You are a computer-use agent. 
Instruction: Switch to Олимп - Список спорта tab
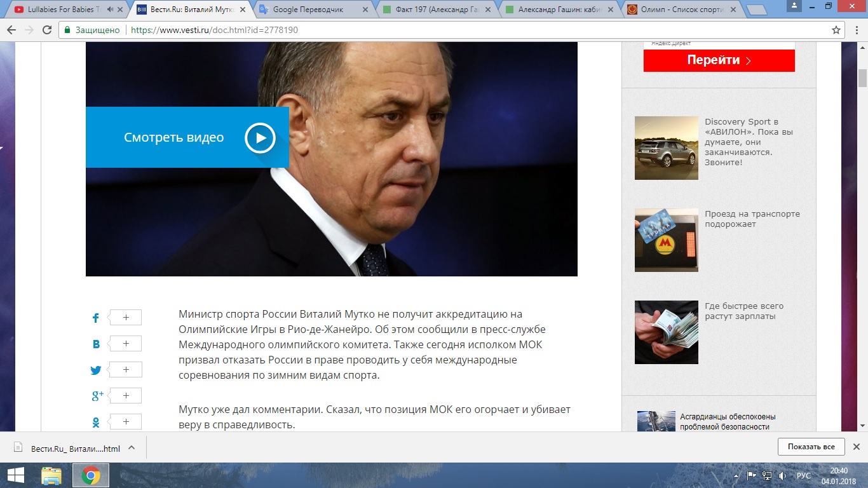[683, 10]
